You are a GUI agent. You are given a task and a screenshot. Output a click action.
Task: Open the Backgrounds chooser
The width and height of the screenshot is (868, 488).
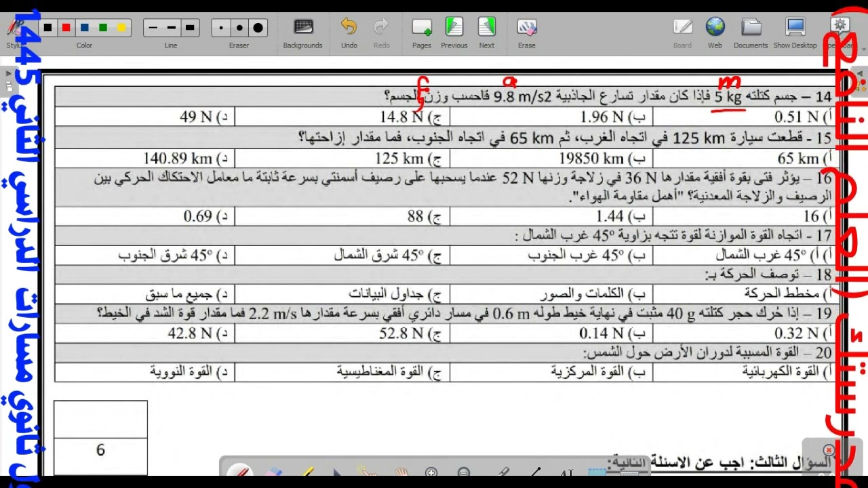pyautogui.click(x=302, y=33)
